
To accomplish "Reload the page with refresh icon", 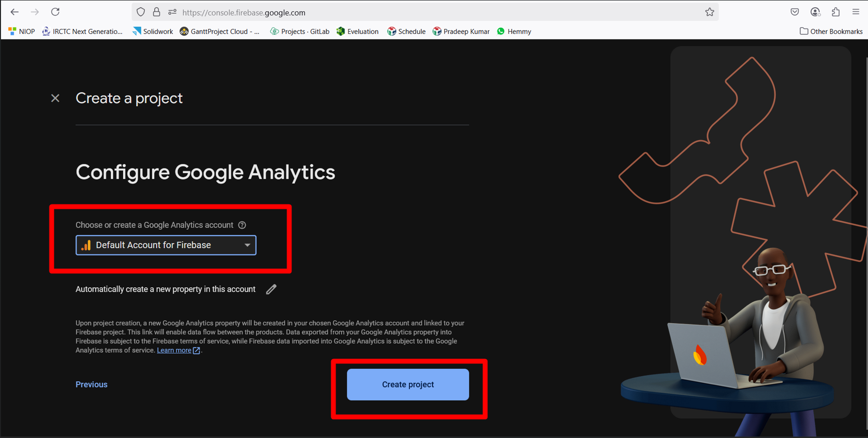I will [55, 12].
